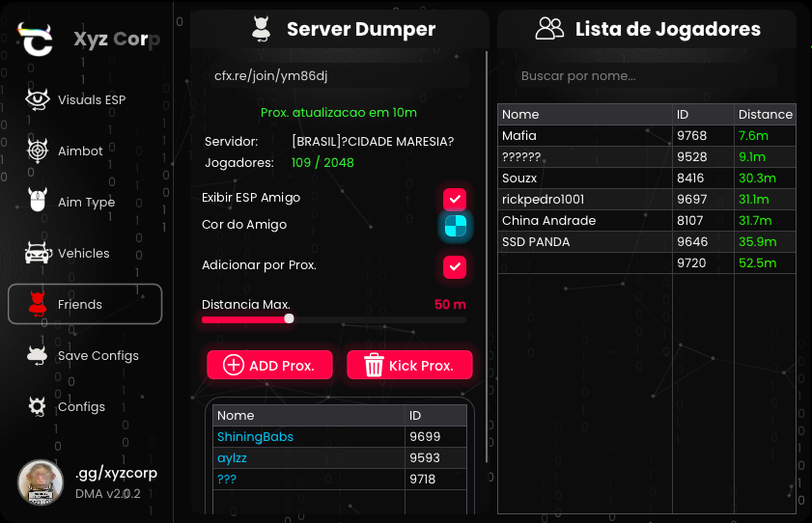This screenshot has height=523, width=812.
Task: Click the Aim Type mouse icon
Action: (x=37, y=202)
